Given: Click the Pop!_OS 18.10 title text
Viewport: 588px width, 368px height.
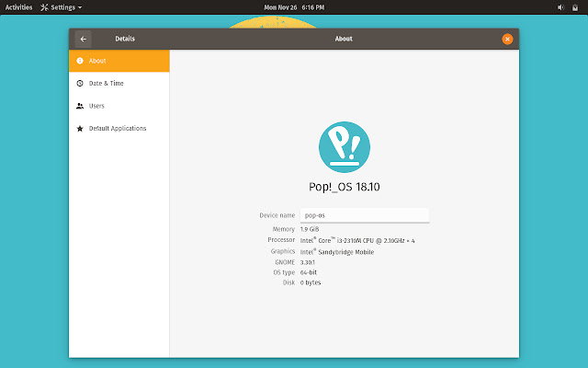Looking at the screenshot, I should [345, 187].
